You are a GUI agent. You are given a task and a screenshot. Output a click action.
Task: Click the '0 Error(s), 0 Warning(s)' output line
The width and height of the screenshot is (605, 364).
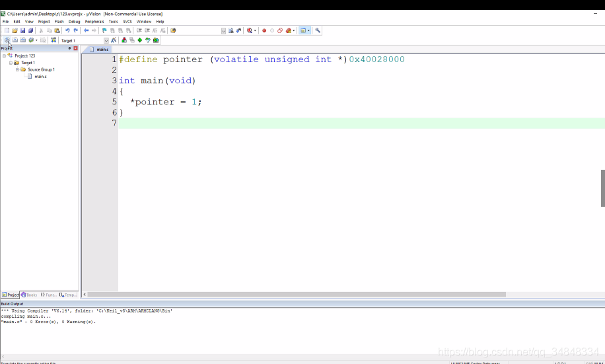point(48,322)
